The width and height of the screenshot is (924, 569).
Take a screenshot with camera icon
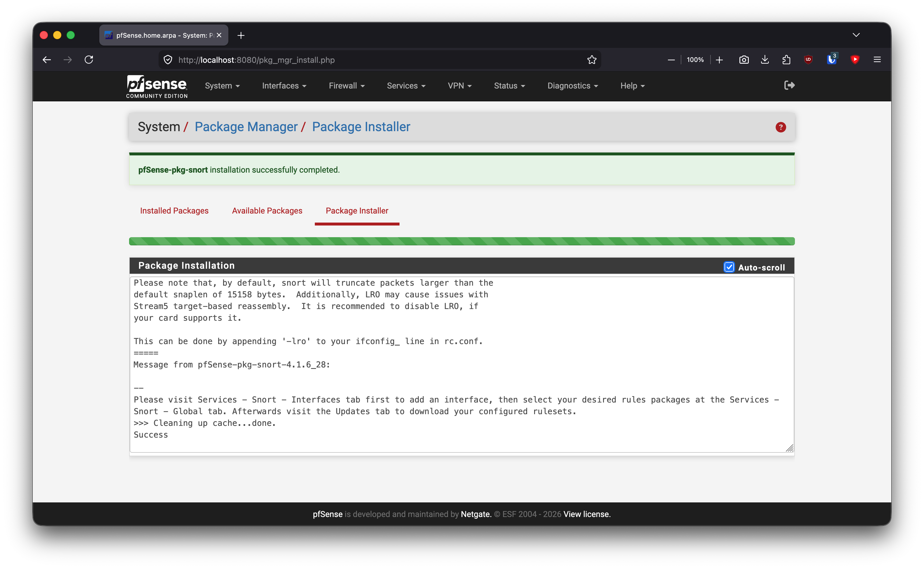pos(744,60)
